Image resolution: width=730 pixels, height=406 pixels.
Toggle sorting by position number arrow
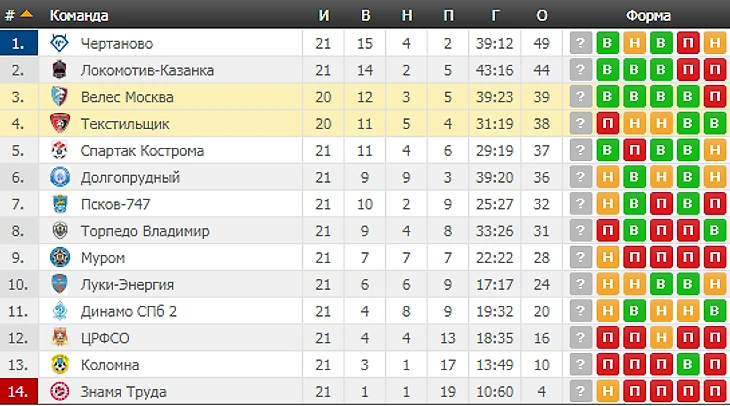point(27,14)
